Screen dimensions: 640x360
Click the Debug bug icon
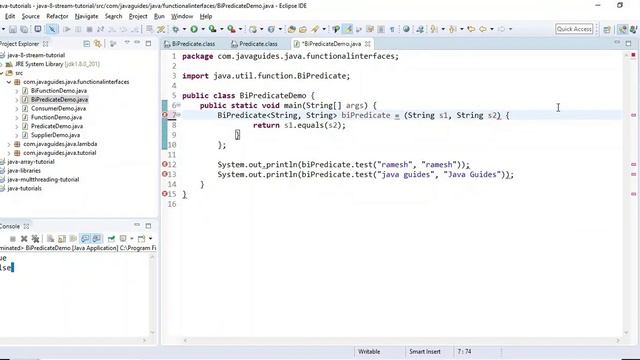(176, 29)
